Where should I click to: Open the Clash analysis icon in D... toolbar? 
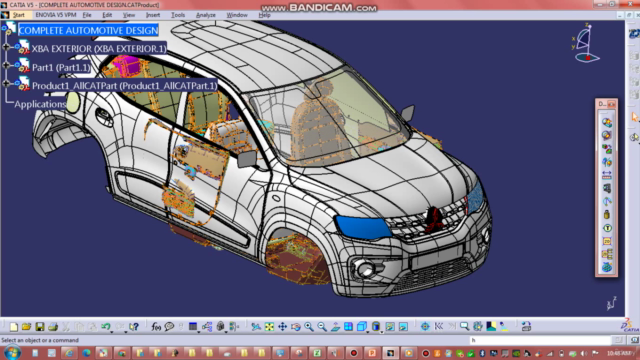pyautogui.click(x=607, y=122)
